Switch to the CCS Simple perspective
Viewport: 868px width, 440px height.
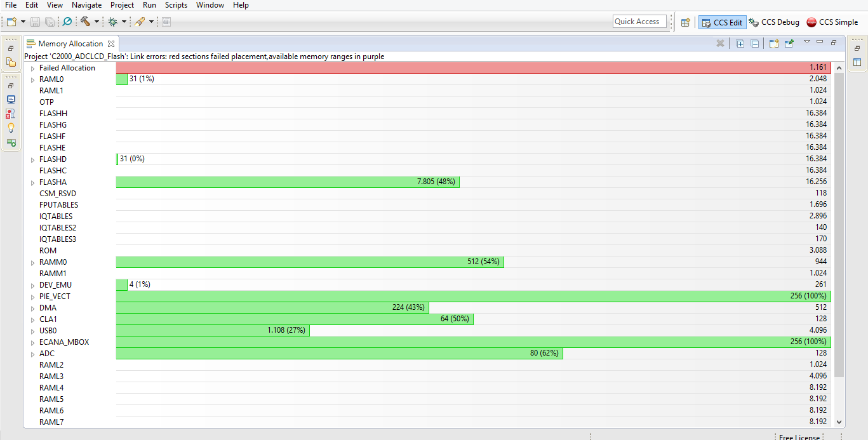(x=832, y=22)
